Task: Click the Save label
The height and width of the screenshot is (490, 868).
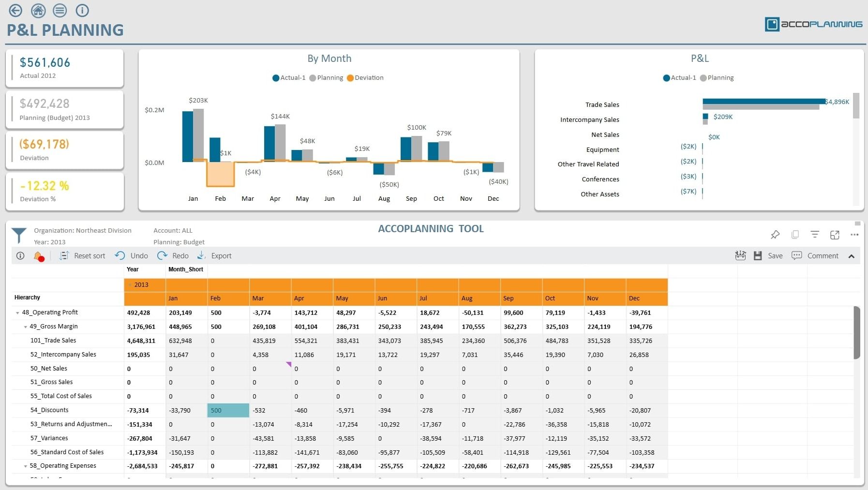Action: tap(775, 256)
